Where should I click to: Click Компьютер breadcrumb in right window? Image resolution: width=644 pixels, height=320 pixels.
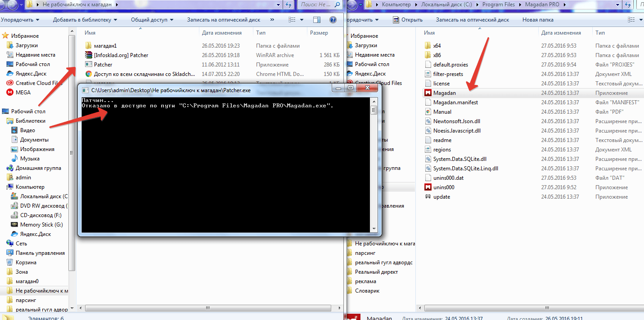point(396,4)
